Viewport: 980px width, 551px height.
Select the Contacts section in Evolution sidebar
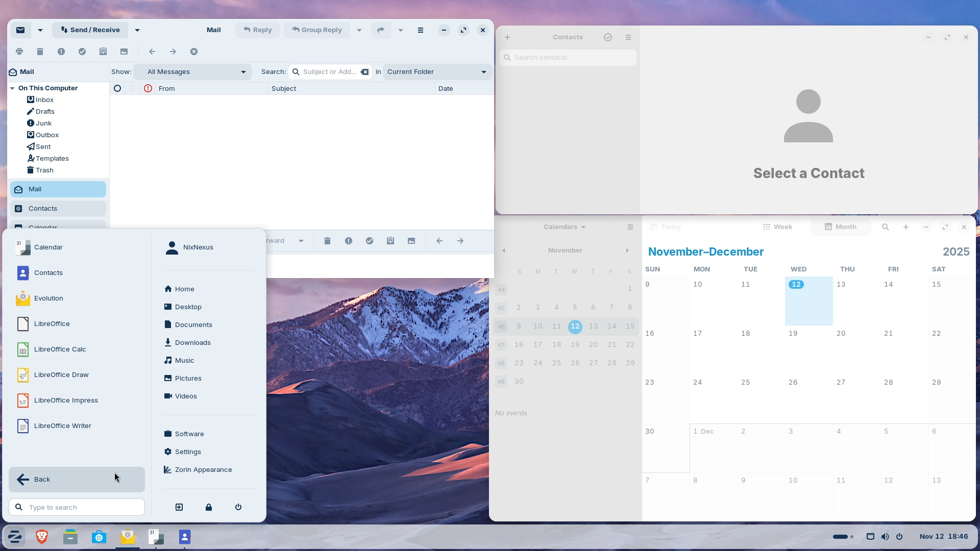pos(58,208)
